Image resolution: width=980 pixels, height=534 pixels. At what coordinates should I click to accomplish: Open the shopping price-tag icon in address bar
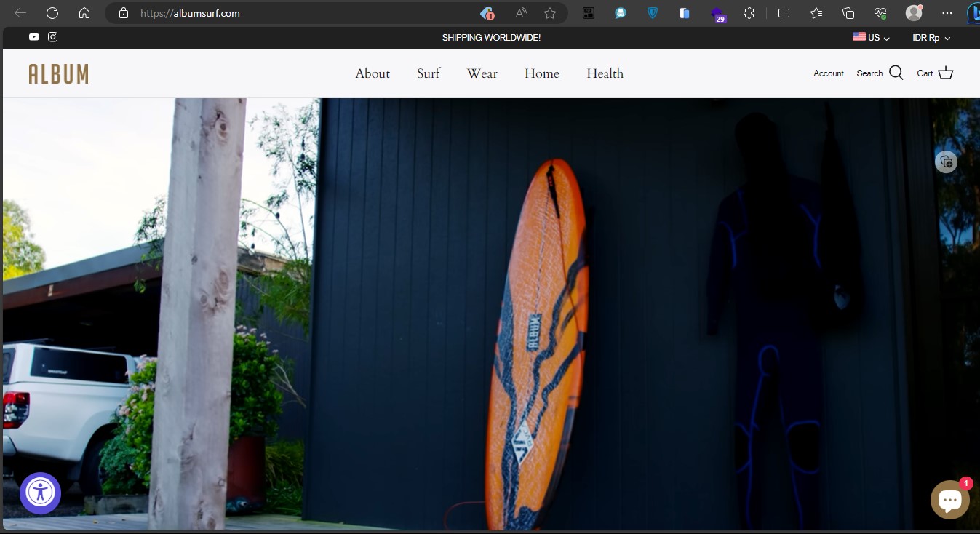tap(487, 13)
